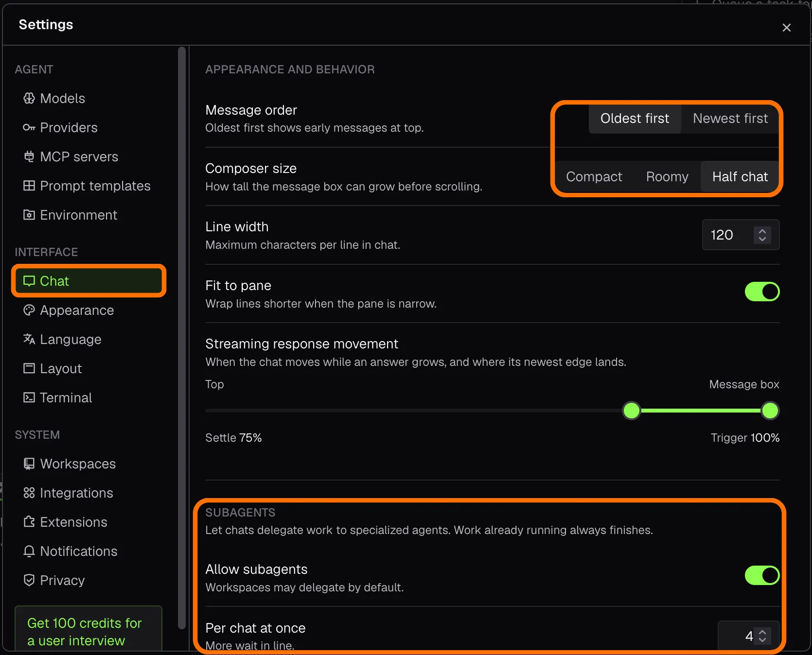Click the Environment icon in sidebar
The image size is (812, 655).
[x=29, y=215]
